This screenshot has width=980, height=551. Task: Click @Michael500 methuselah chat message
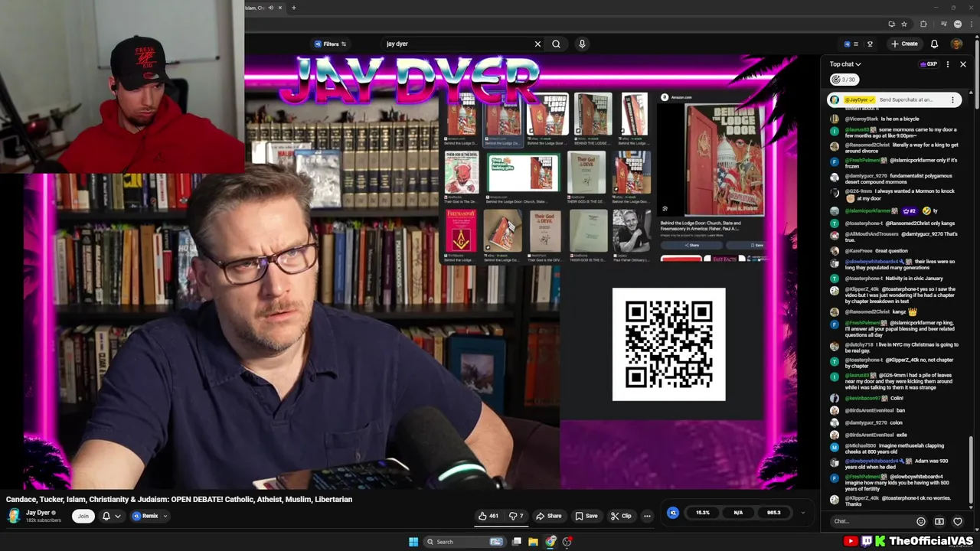[893, 448]
